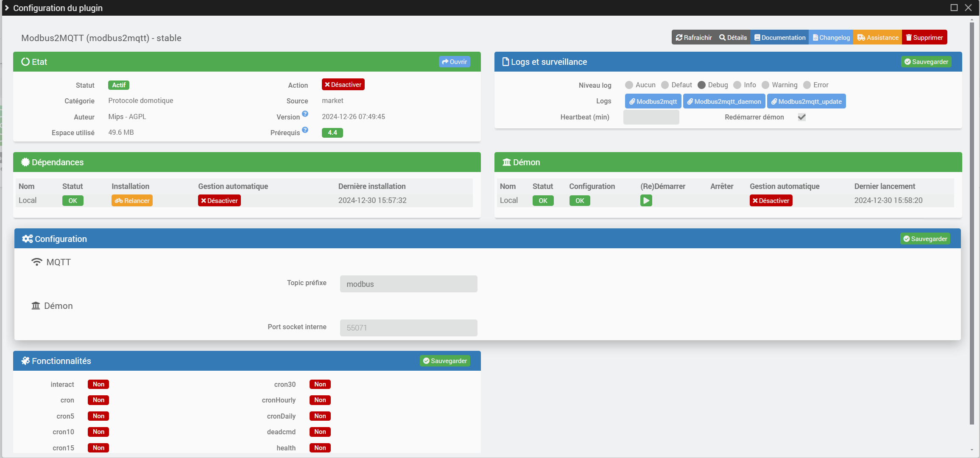Maximize the Configuration du plugin dialog
Viewport: 980px width, 458px height.
[954, 8]
